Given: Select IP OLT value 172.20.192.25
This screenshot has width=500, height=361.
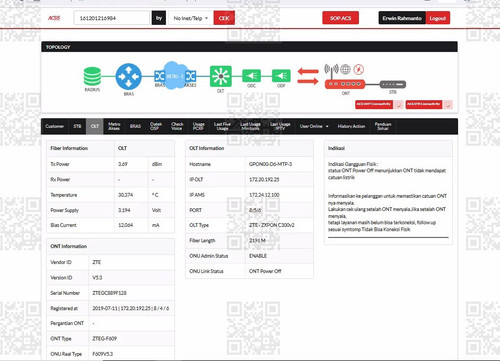Looking at the screenshot, I should (264, 180).
